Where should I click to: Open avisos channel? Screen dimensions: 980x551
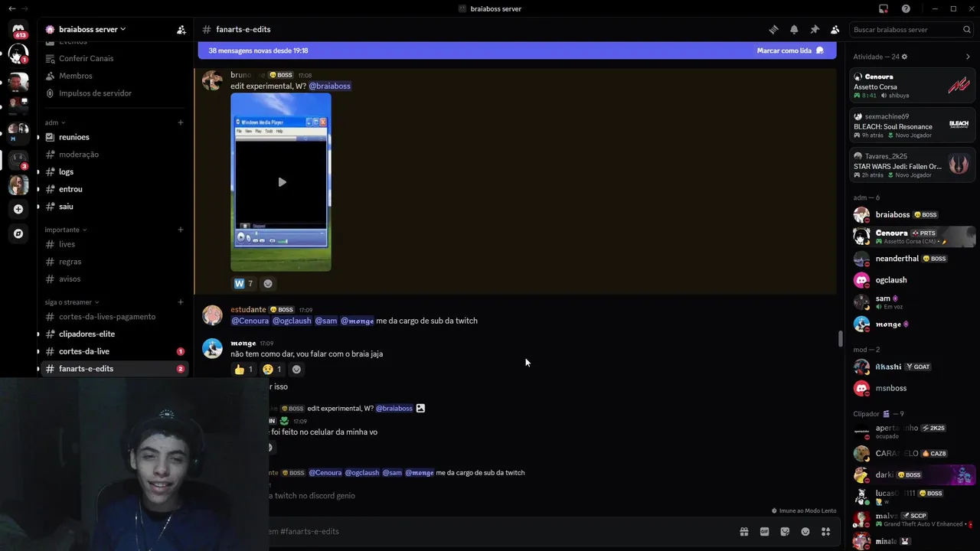coord(115,279)
